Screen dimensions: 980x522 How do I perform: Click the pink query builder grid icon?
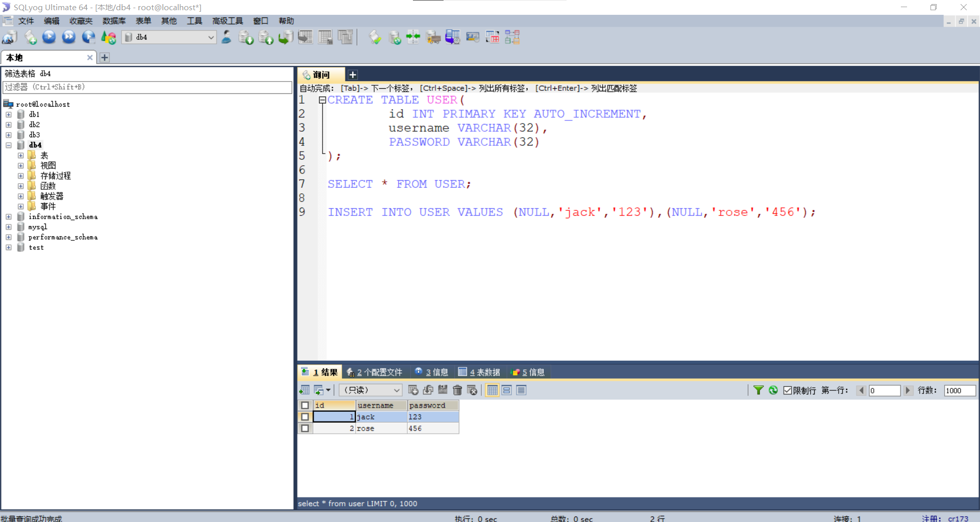pos(493,37)
